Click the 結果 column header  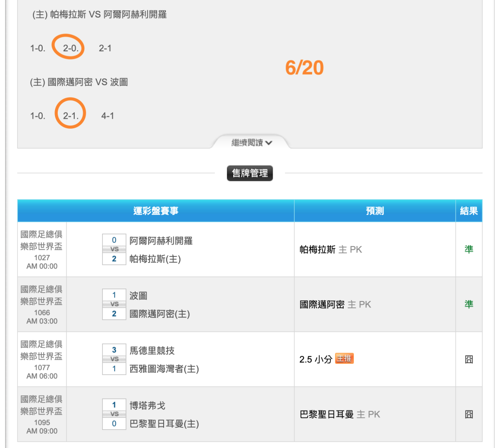pyautogui.click(x=469, y=211)
